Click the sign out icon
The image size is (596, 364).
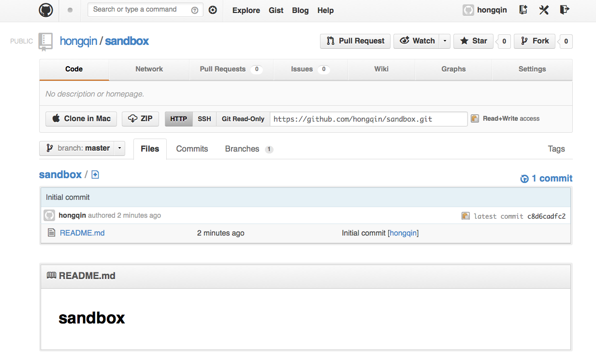(565, 10)
